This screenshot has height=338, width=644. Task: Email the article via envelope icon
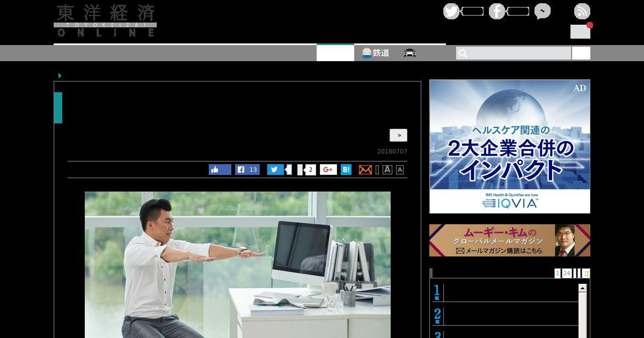pyautogui.click(x=365, y=170)
